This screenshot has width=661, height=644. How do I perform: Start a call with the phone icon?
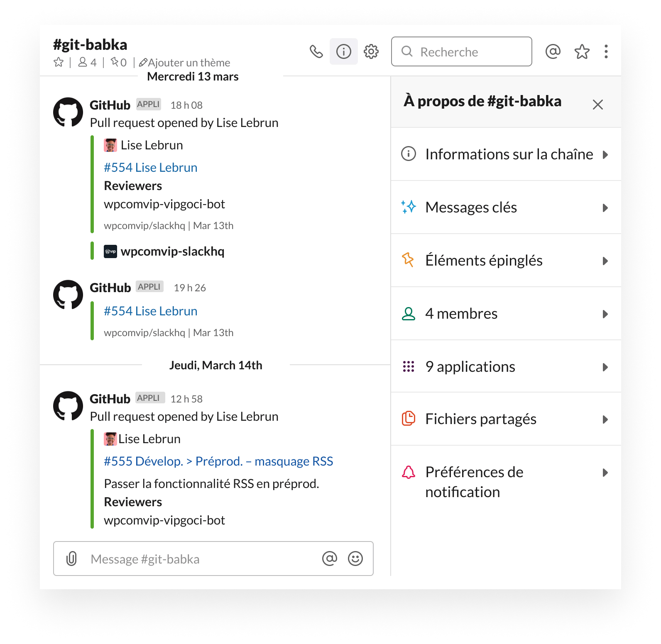coord(316,51)
